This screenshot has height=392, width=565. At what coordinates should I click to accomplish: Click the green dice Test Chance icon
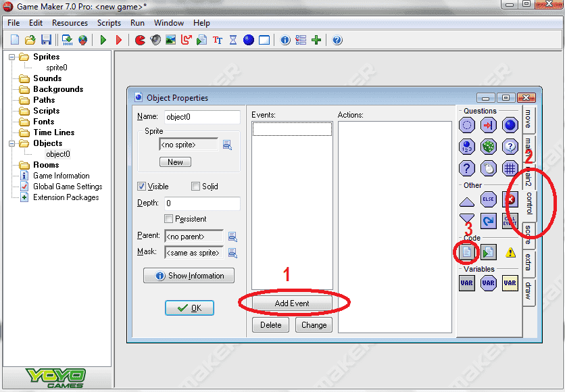tap(488, 146)
